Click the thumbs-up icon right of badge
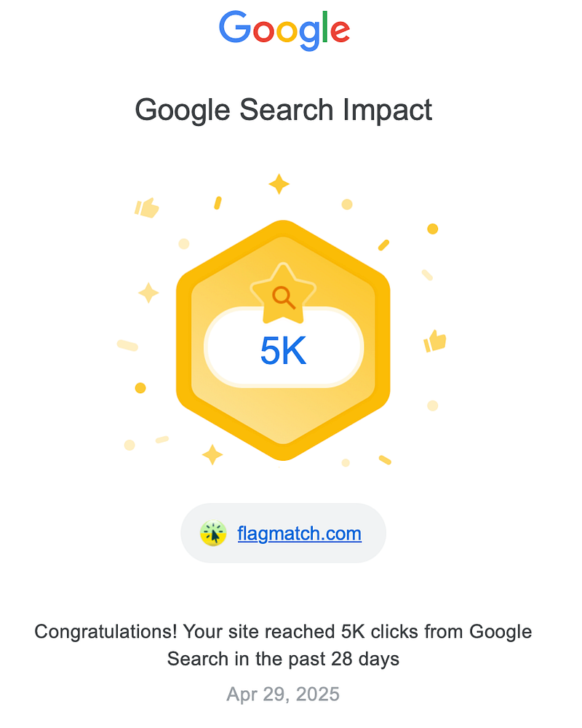The height and width of the screenshot is (728, 582). 435,341
